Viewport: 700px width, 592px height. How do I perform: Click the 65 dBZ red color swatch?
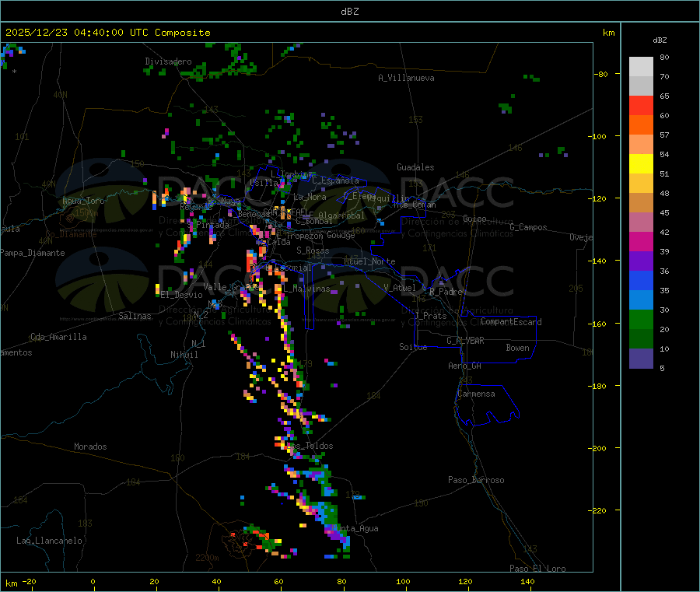tap(641, 105)
